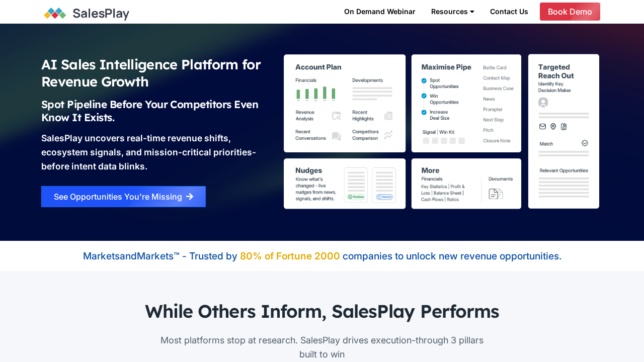Click See Opportunities You're Missing button
This screenshot has width=644, height=362.
click(x=123, y=197)
